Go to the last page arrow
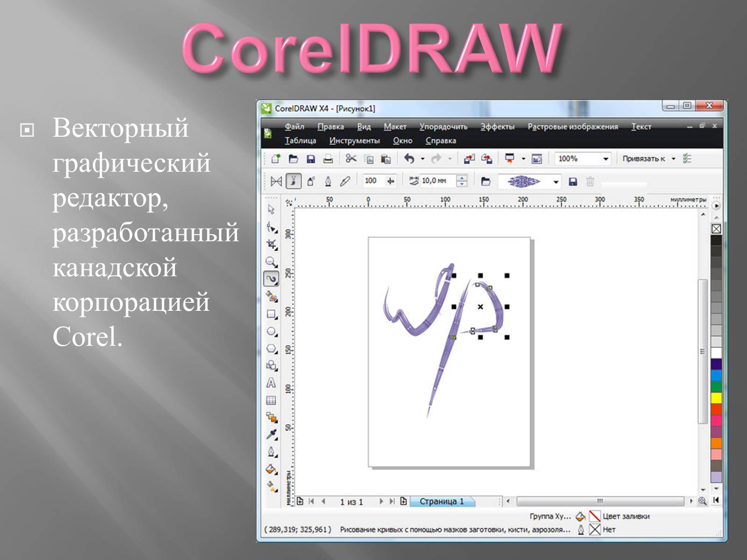 coord(392,502)
